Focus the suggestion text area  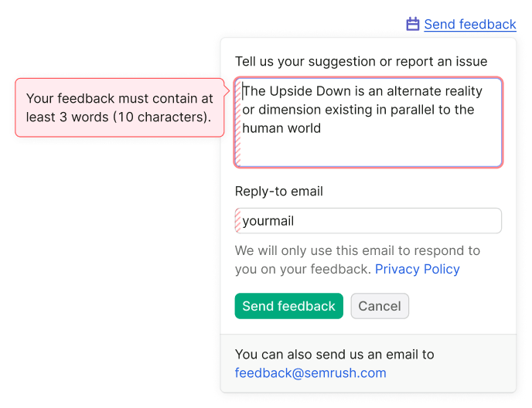point(369,122)
